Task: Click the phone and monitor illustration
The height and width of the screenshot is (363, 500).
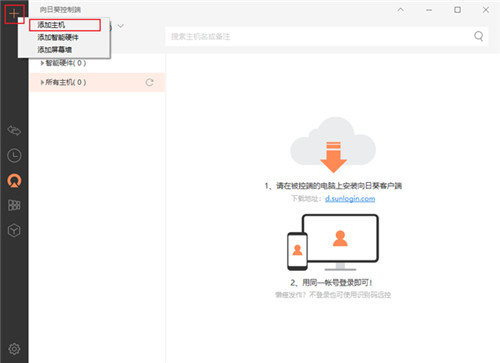Action: coord(333,242)
